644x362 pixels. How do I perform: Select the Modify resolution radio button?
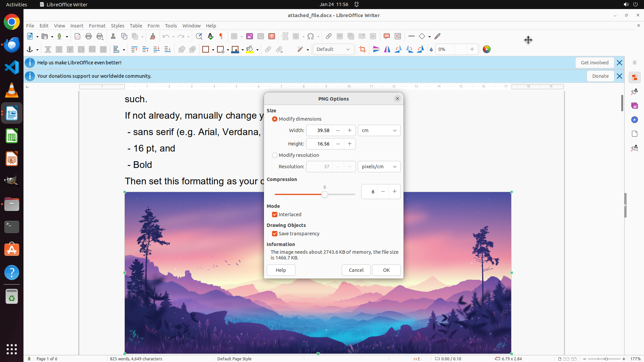[x=275, y=155]
